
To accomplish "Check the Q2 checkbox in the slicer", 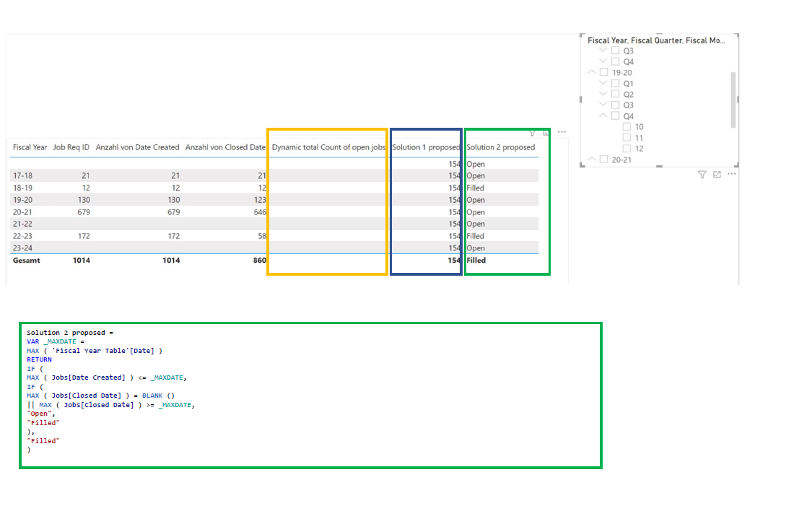I will tap(615, 95).
